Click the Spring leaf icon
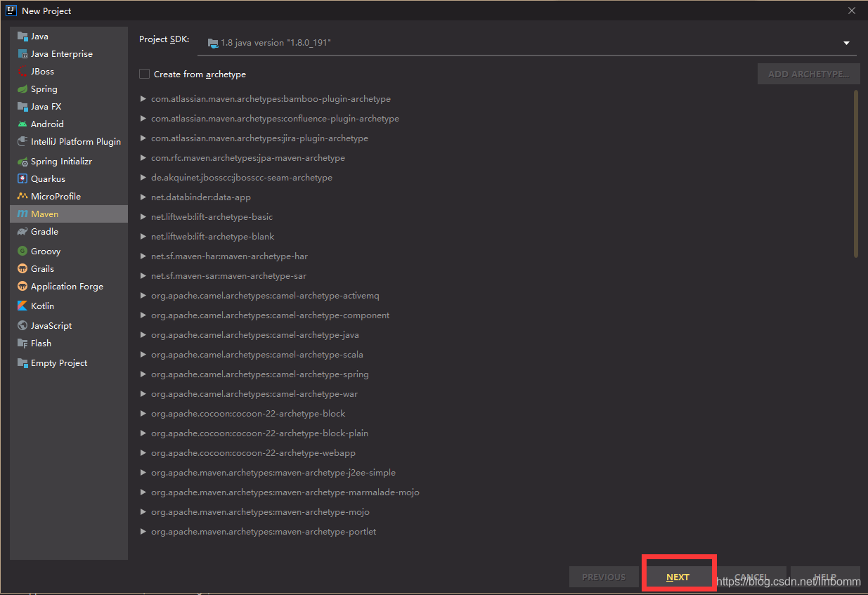 point(22,89)
